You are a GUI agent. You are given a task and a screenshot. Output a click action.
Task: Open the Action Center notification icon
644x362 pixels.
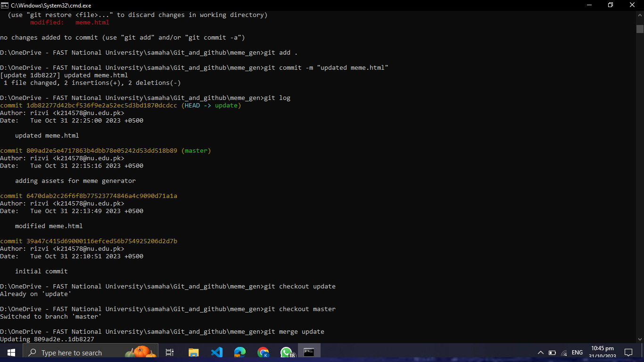coord(628,352)
